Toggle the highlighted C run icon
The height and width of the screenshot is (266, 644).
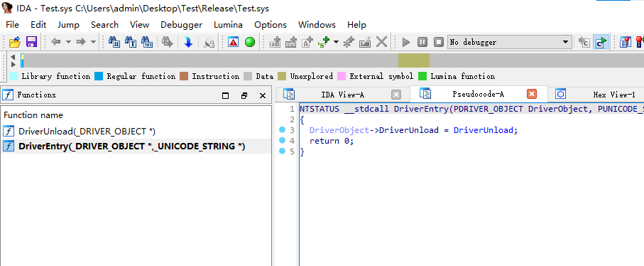[601, 42]
